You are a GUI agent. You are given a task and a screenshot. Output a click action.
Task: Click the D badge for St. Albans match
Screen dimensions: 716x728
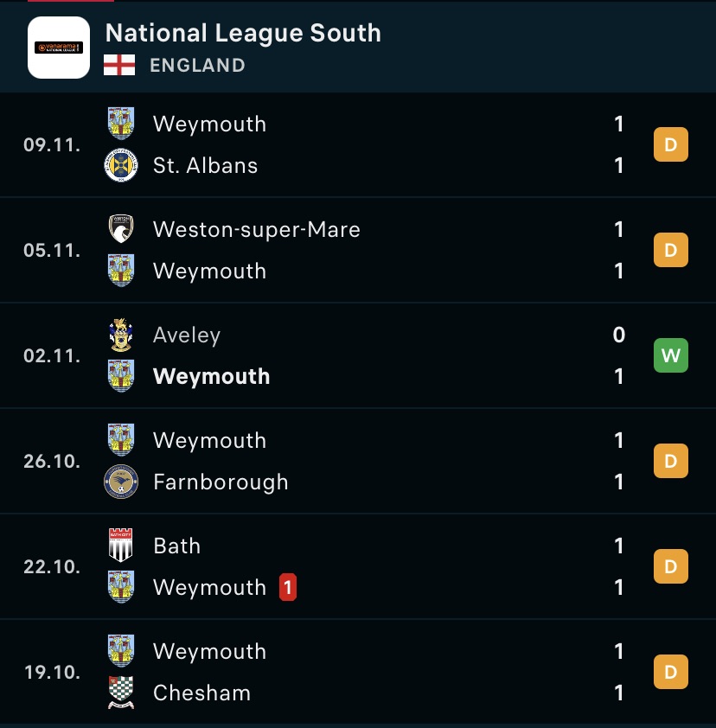tap(671, 144)
